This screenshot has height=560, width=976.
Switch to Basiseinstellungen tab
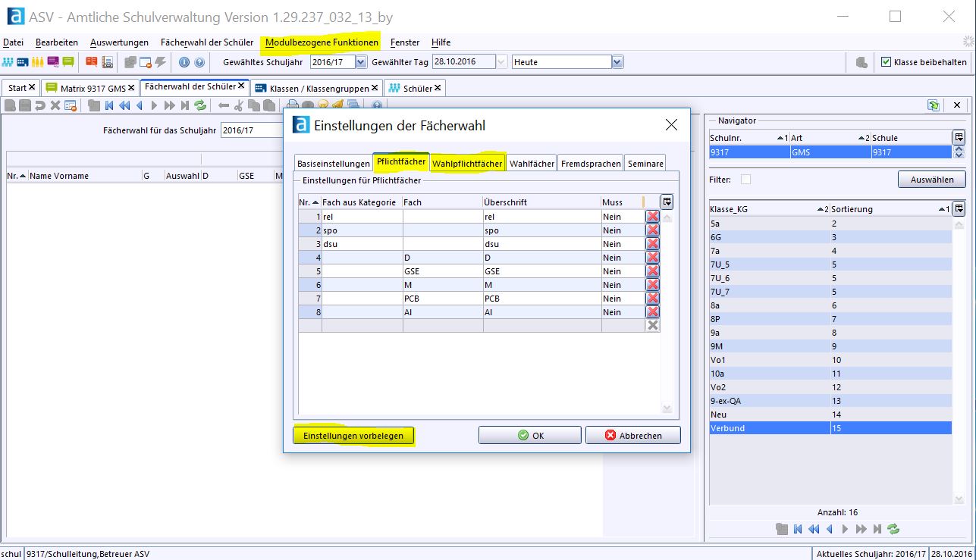tap(334, 163)
